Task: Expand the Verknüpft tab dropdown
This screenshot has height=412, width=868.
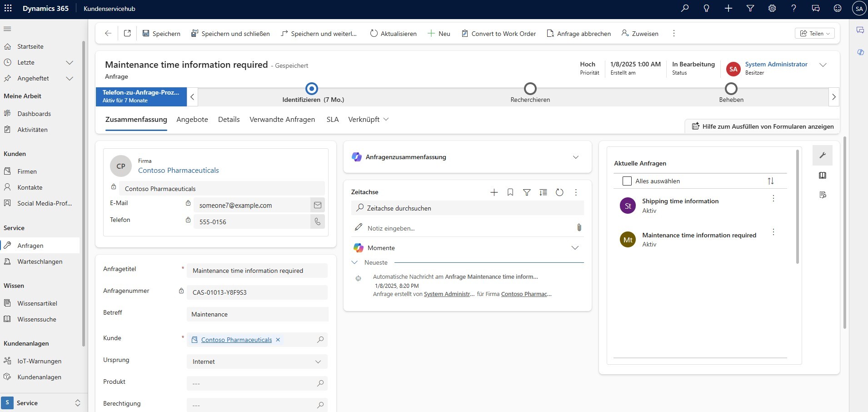Action: [x=368, y=120]
